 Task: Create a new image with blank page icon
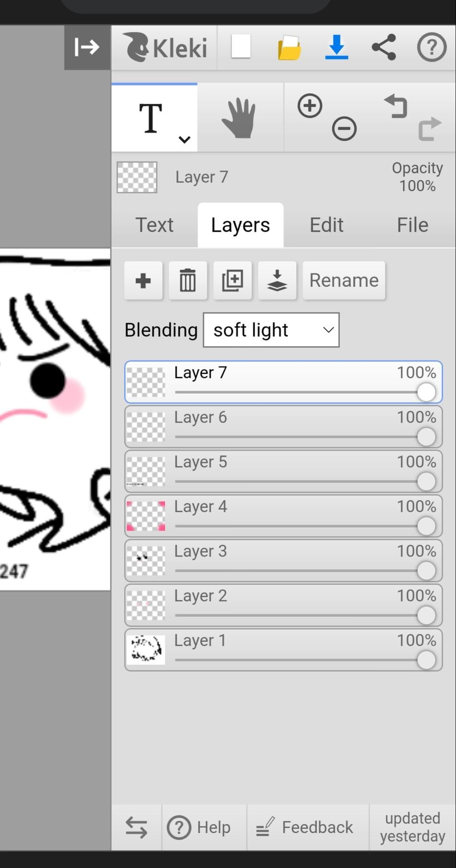pos(241,47)
